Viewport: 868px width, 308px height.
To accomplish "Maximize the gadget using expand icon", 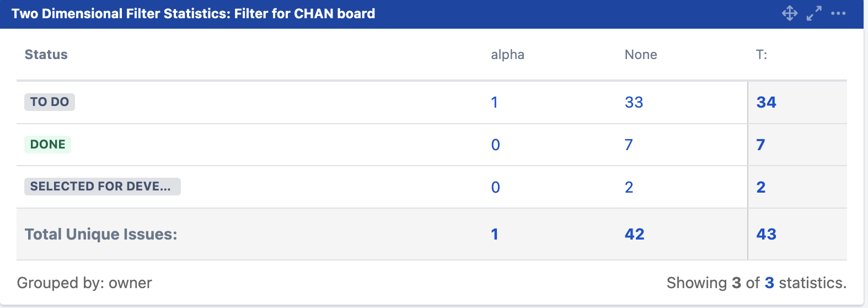I will pos(814,13).
